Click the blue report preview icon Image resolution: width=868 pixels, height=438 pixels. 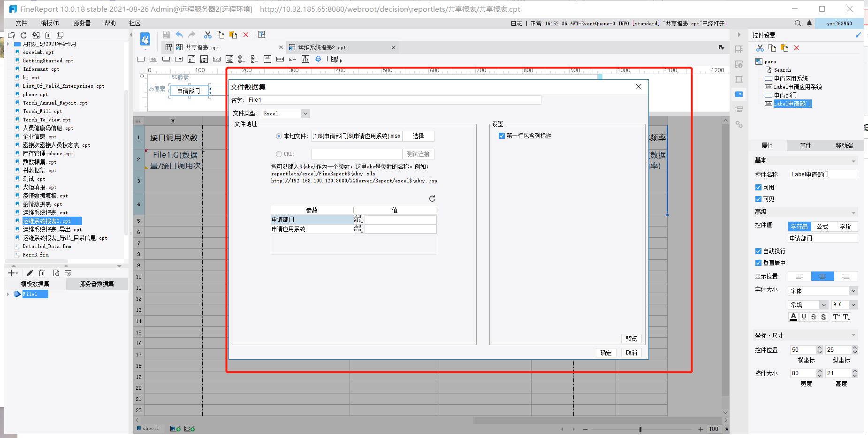tap(145, 39)
